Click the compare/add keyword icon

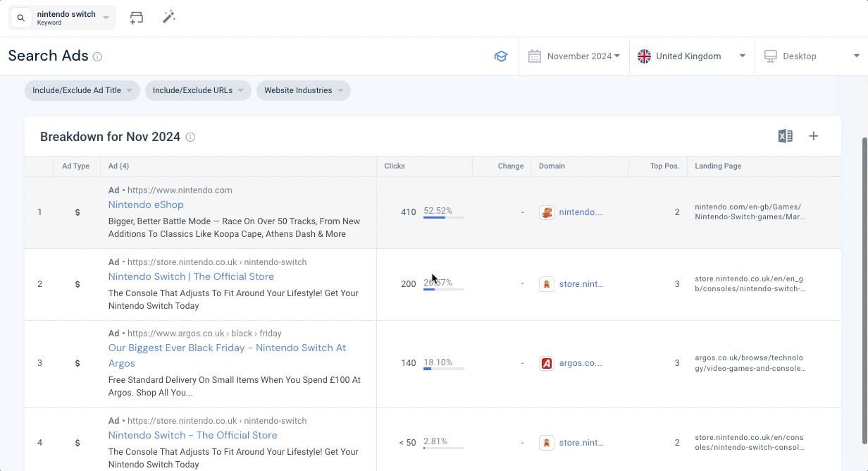[137, 18]
